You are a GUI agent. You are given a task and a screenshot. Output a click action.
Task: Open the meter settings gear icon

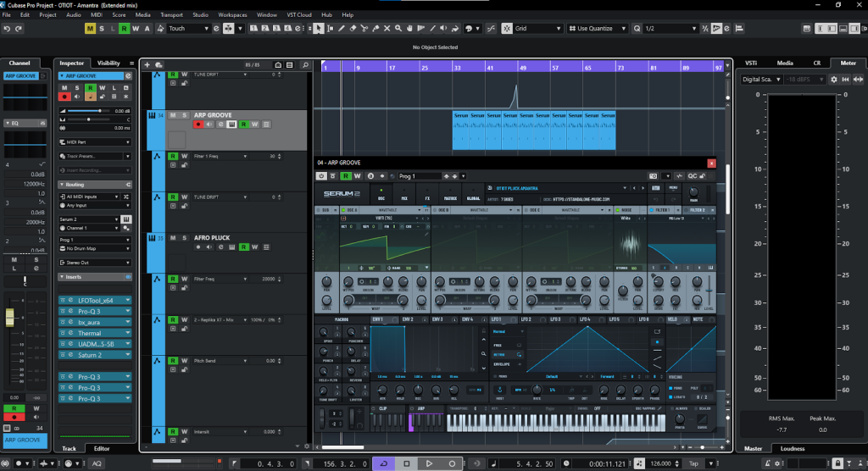pyautogui.click(x=833, y=79)
